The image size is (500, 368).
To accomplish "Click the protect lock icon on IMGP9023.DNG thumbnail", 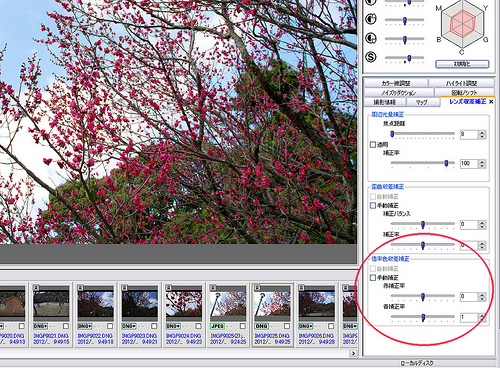I will [124, 287].
